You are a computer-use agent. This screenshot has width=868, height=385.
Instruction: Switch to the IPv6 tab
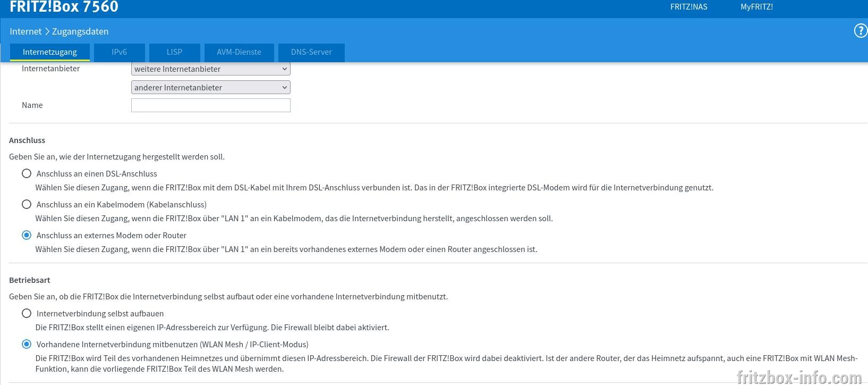pos(120,52)
